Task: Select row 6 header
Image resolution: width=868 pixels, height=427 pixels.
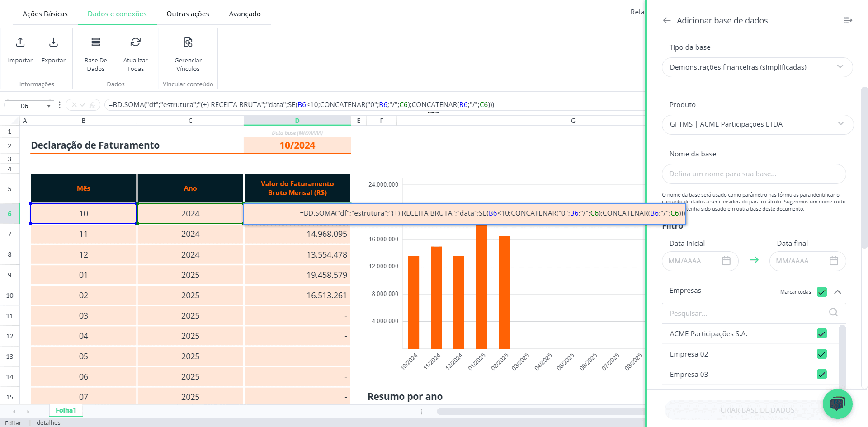Action: [9, 214]
